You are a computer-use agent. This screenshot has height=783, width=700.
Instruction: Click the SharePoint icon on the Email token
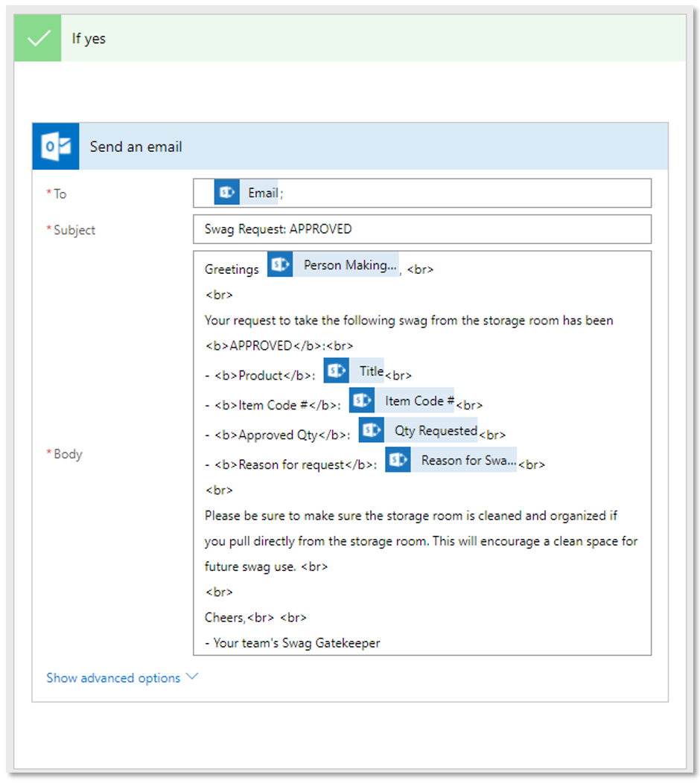pos(226,193)
